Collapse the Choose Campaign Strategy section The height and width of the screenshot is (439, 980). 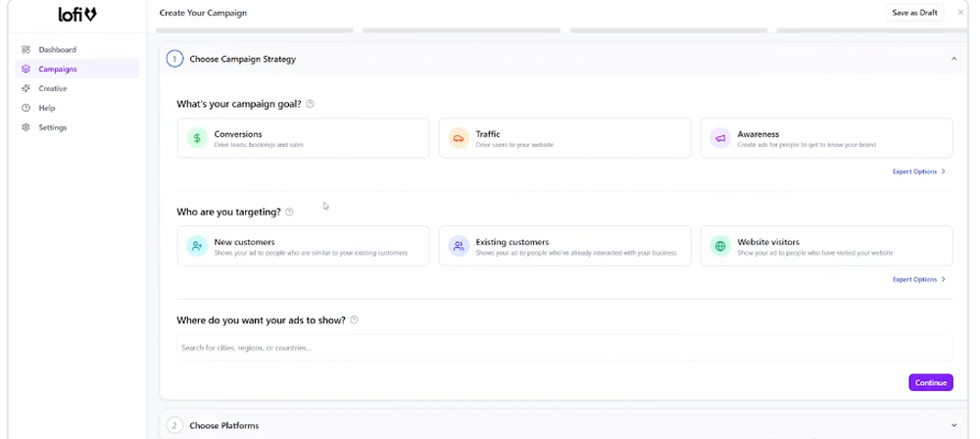954,59
